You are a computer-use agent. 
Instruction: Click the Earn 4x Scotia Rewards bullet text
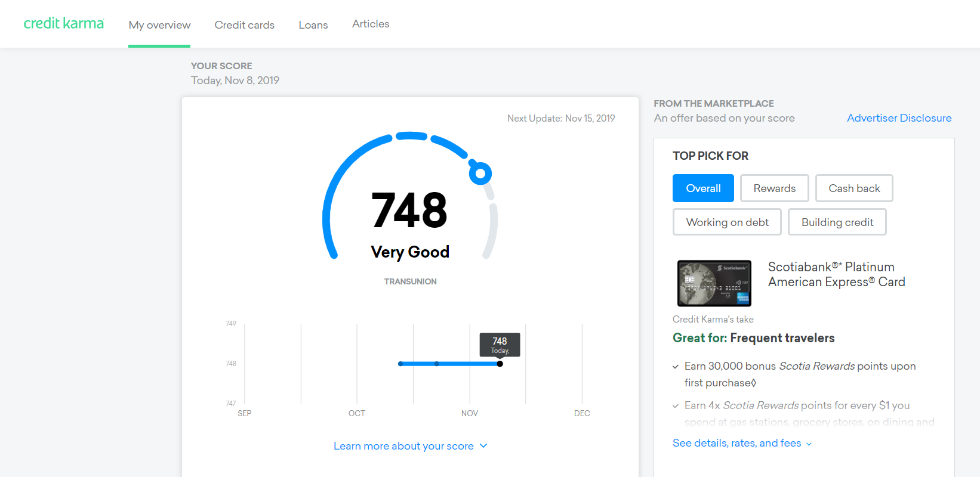click(x=809, y=413)
